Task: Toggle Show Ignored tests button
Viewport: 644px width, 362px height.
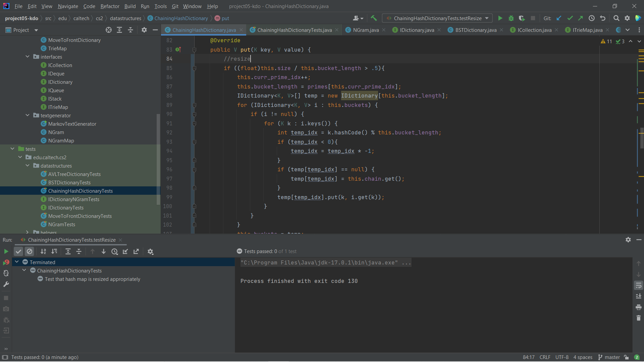Action: [30, 251]
